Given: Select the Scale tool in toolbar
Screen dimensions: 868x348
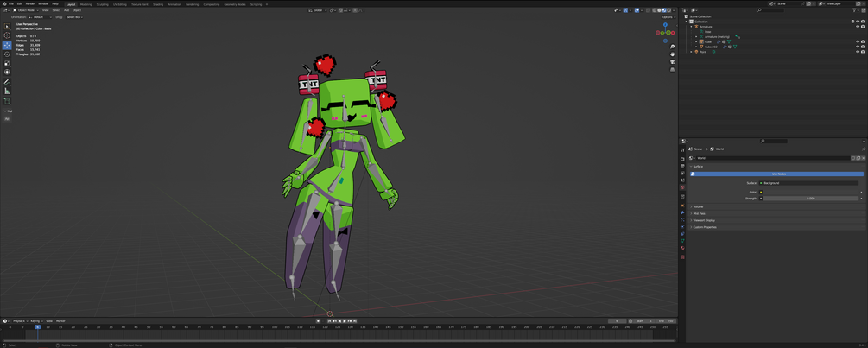Looking at the screenshot, I should [x=7, y=63].
